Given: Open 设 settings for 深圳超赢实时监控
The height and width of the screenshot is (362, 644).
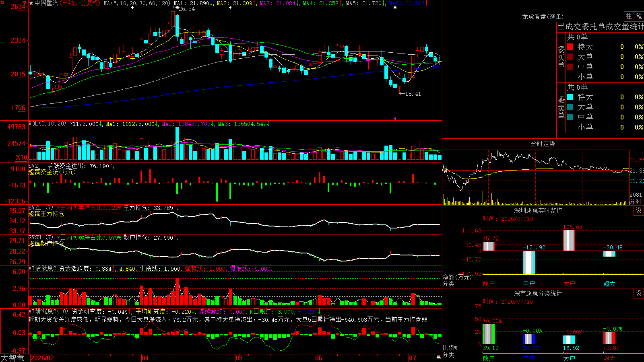Looking at the screenshot, I should click(x=639, y=210).
